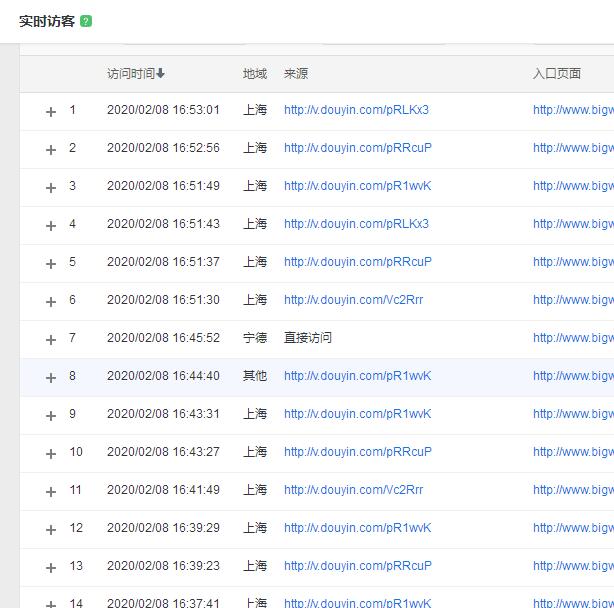This screenshot has height=608, width=614.
Task: Select timestamp 2020/02/08 16:44:40
Action: (163, 376)
